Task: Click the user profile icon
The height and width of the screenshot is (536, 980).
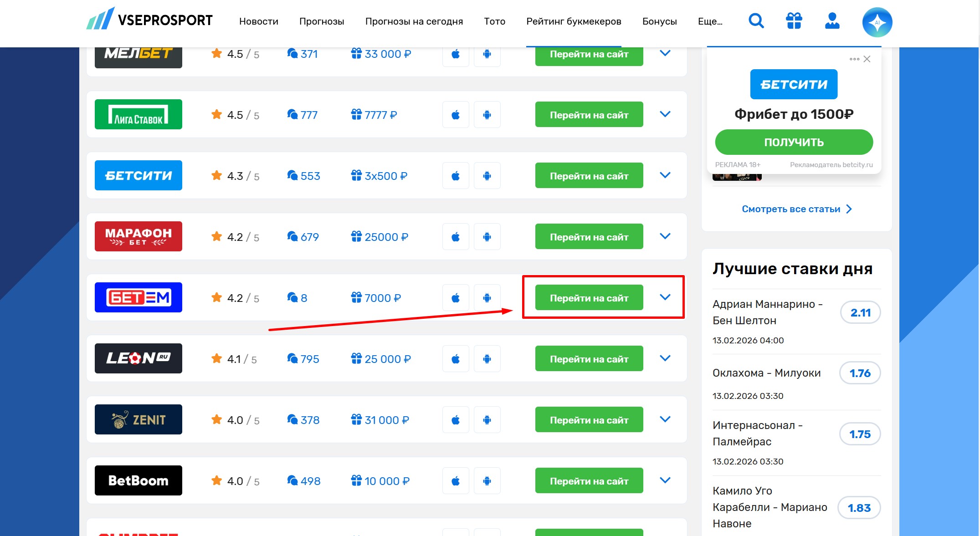Action: 832,21
